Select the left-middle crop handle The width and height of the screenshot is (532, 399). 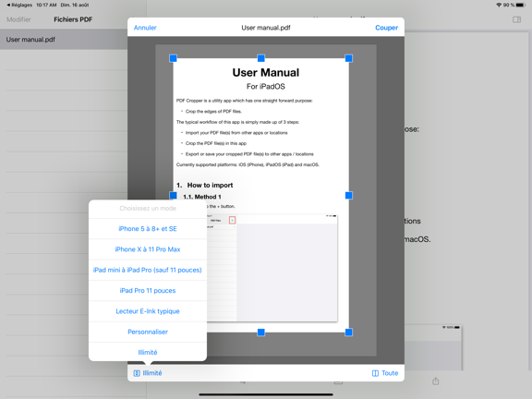[x=173, y=196]
